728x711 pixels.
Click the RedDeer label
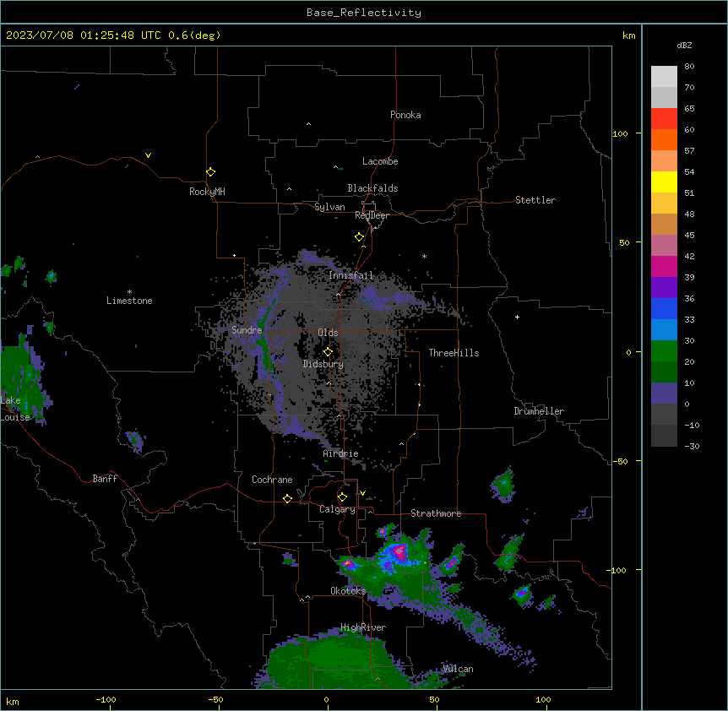point(372,215)
